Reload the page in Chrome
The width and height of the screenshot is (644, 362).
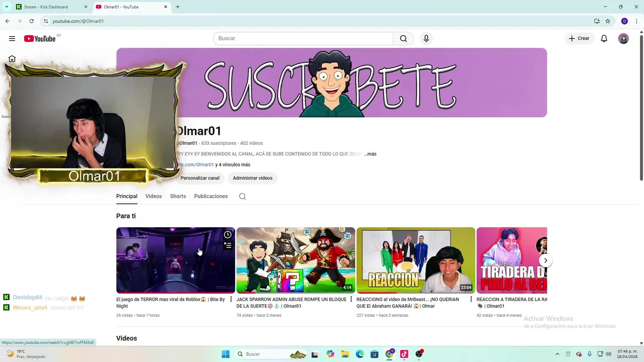pos(31,21)
